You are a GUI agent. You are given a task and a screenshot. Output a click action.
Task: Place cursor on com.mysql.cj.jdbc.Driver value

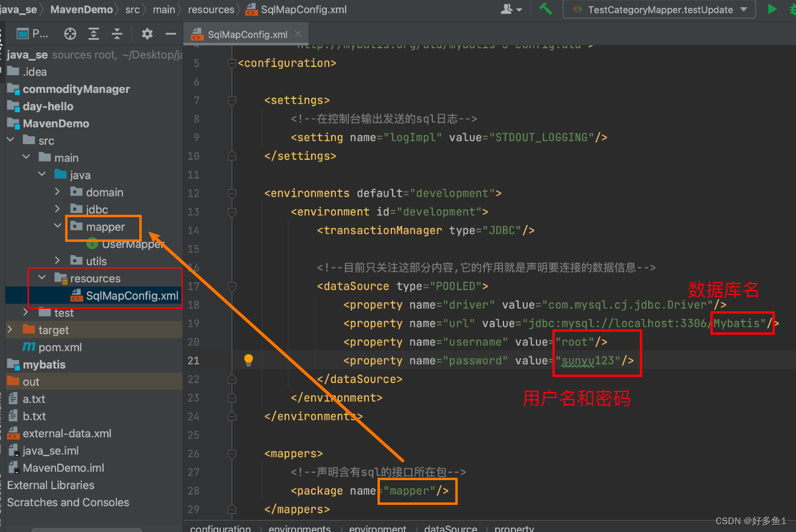tap(627, 305)
